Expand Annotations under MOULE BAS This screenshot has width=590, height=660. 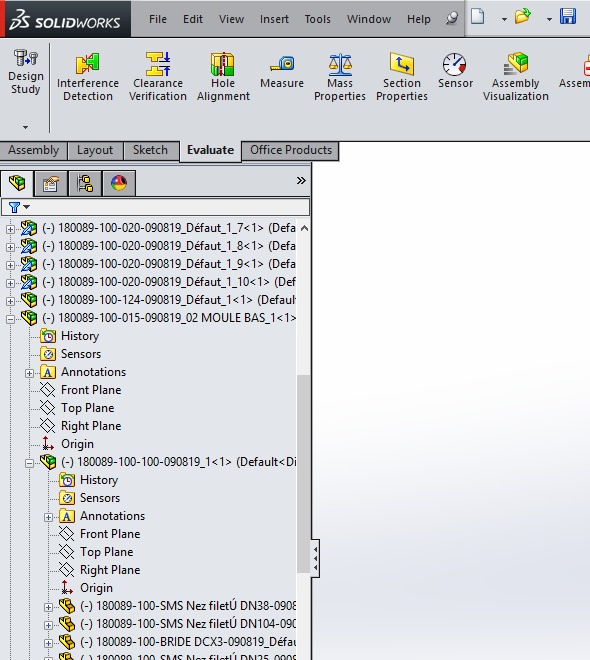pyautogui.click(x=29, y=373)
